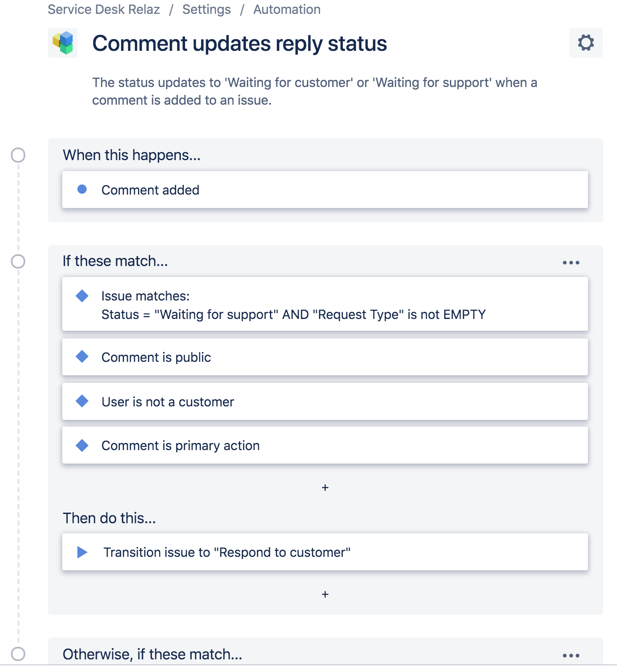The height and width of the screenshot is (672, 617).
Task: Navigate to Settings breadcrumb
Action: (207, 9)
